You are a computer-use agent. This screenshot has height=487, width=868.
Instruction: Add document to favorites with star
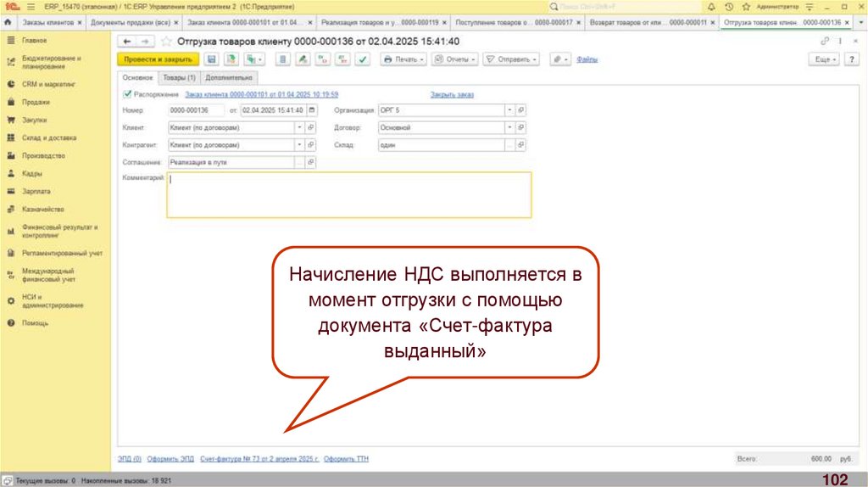click(166, 42)
